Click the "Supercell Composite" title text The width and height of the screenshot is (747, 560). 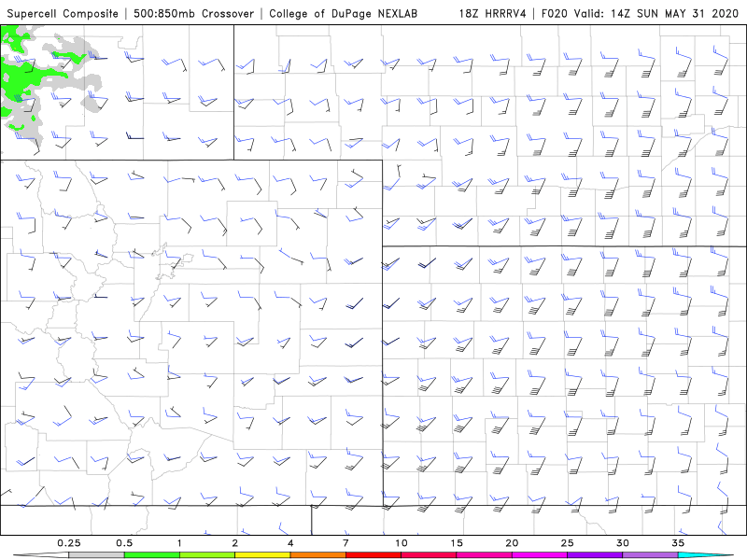click(63, 14)
